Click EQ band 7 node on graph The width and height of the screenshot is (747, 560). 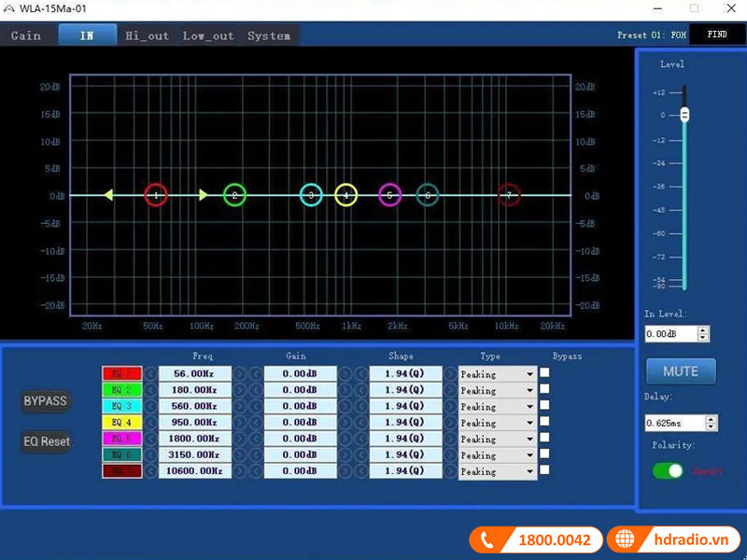pyautogui.click(x=508, y=195)
